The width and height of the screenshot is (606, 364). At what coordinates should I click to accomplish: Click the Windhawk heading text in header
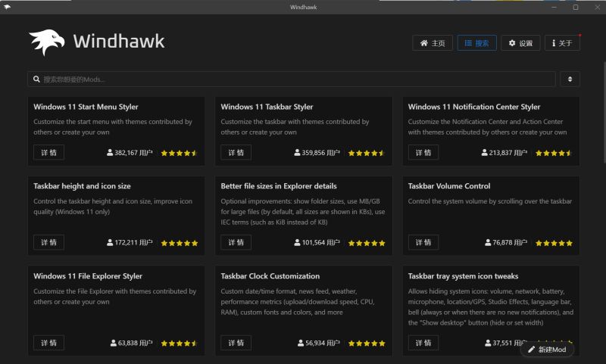pos(119,42)
